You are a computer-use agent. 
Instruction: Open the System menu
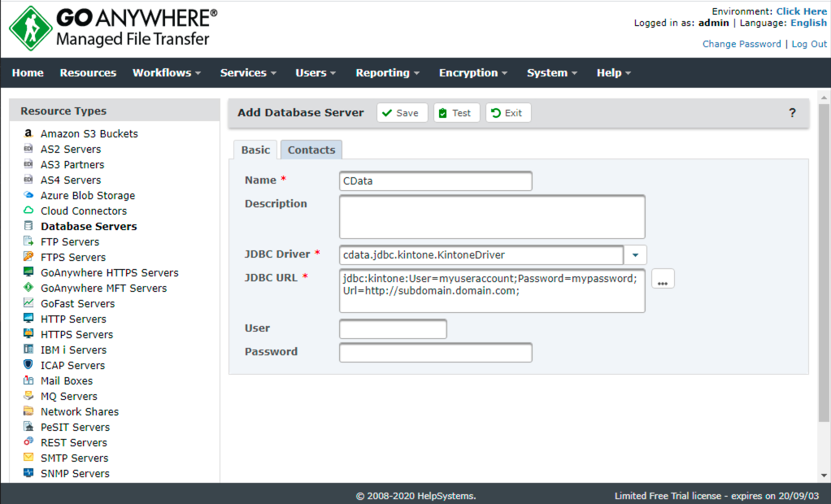coord(552,72)
